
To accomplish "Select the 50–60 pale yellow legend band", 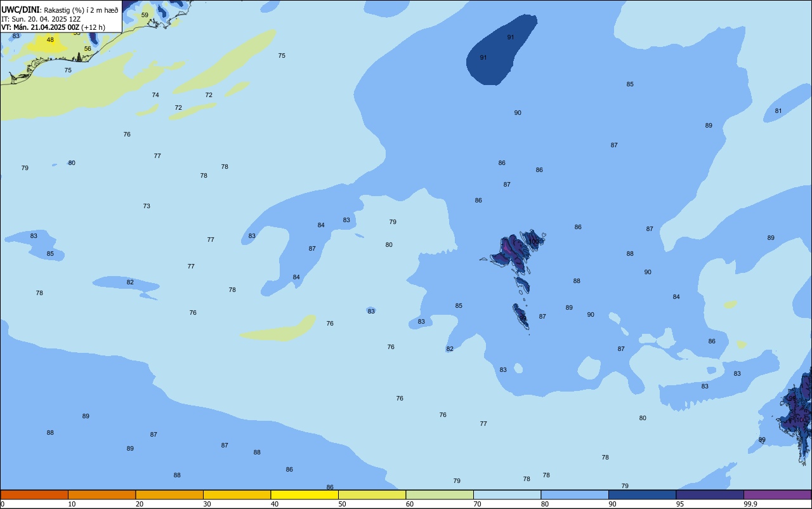I will tap(372, 494).
